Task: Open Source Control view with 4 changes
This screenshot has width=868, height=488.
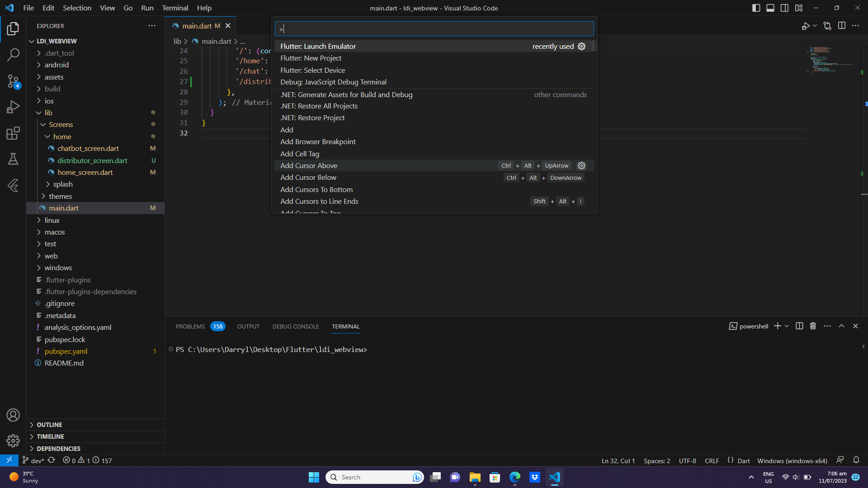Action: [x=13, y=81]
